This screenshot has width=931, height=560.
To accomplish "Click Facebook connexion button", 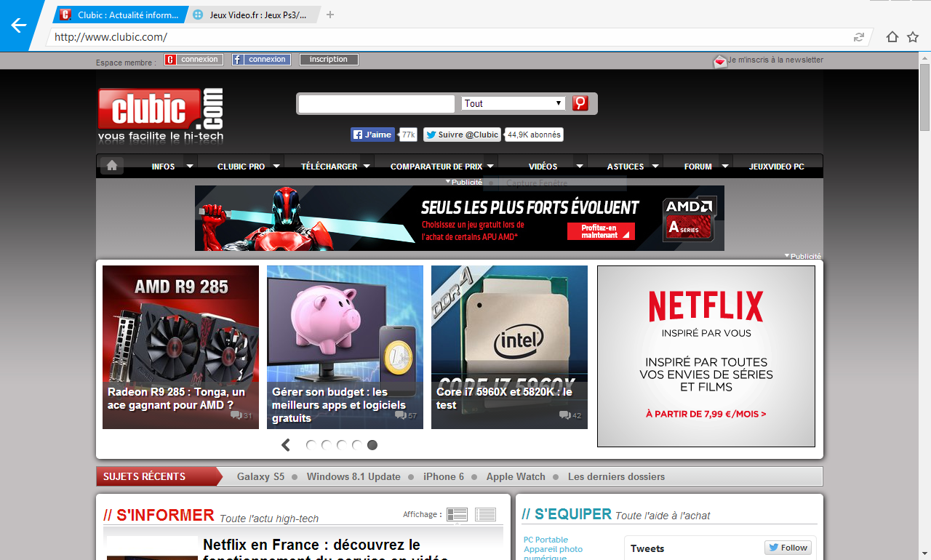I will coord(261,60).
